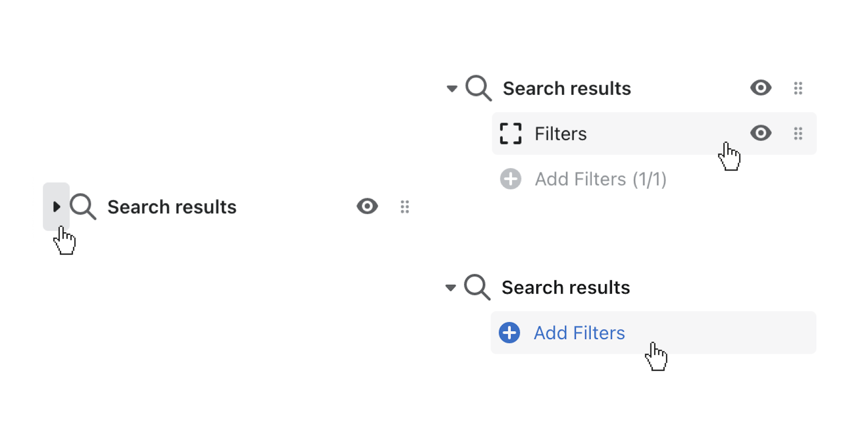The image size is (868, 433).
Task: Click the drag handle of the collapsed Search results
Action: coord(405,207)
